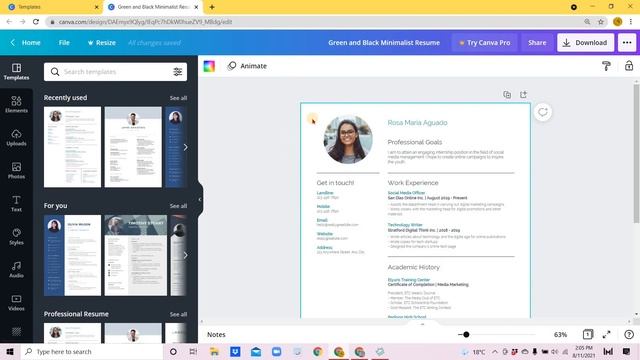
Task: Click the template filter sliders icon
Action: 178,72
